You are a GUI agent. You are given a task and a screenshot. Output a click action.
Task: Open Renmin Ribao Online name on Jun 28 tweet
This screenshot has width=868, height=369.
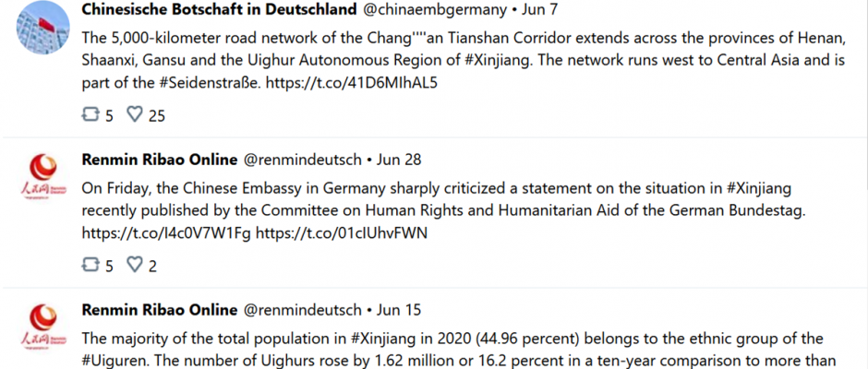[x=160, y=160]
